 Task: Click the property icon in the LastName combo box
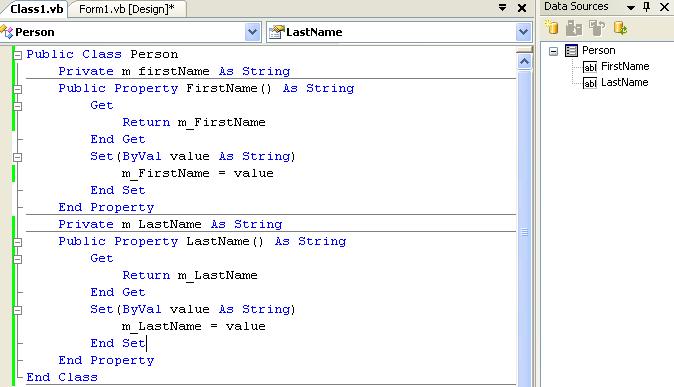point(277,32)
